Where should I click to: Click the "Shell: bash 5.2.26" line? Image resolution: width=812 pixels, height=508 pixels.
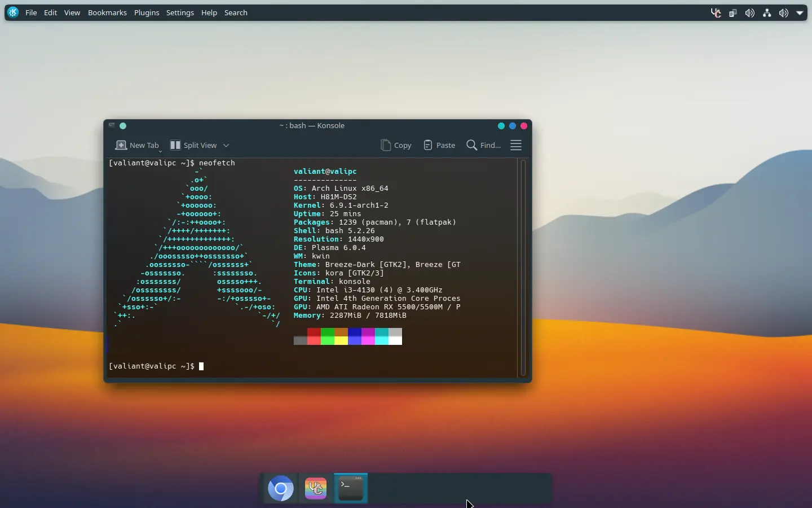(x=334, y=230)
